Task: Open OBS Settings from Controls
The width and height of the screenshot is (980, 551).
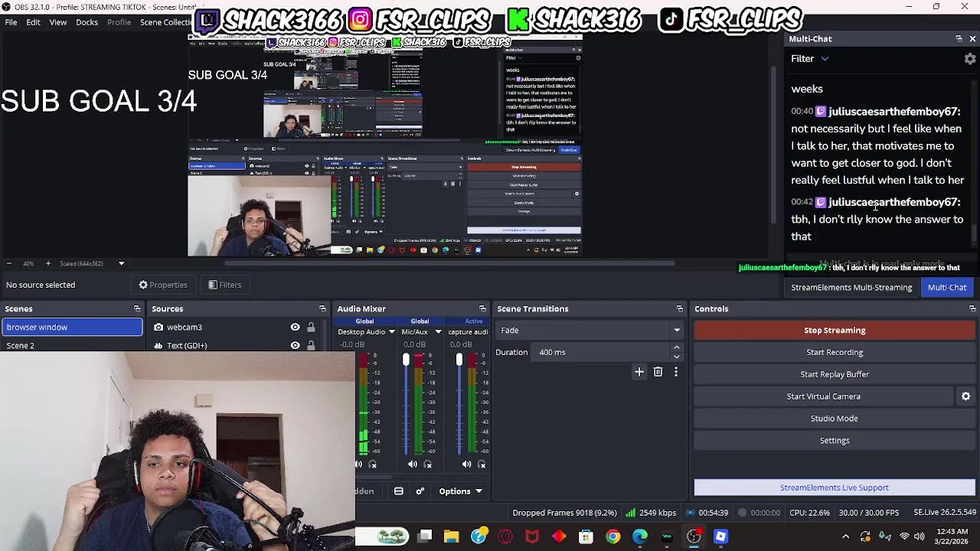Action: (x=835, y=441)
